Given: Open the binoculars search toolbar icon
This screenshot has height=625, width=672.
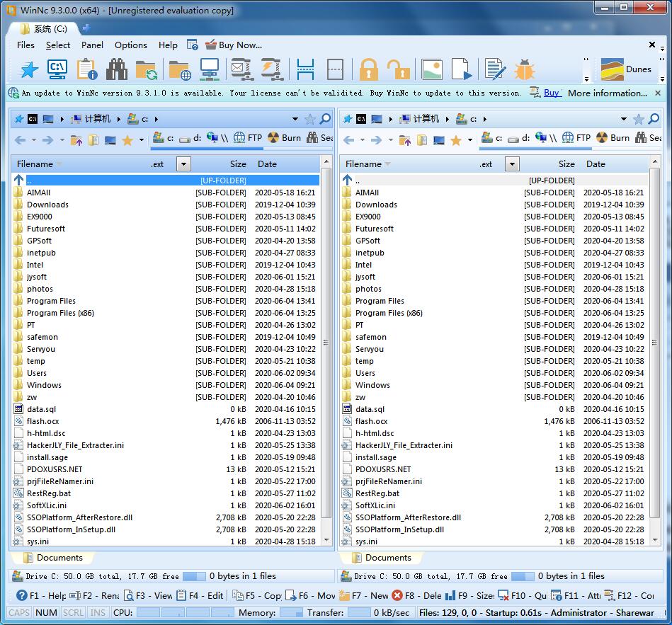Looking at the screenshot, I should (x=117, y=69).
